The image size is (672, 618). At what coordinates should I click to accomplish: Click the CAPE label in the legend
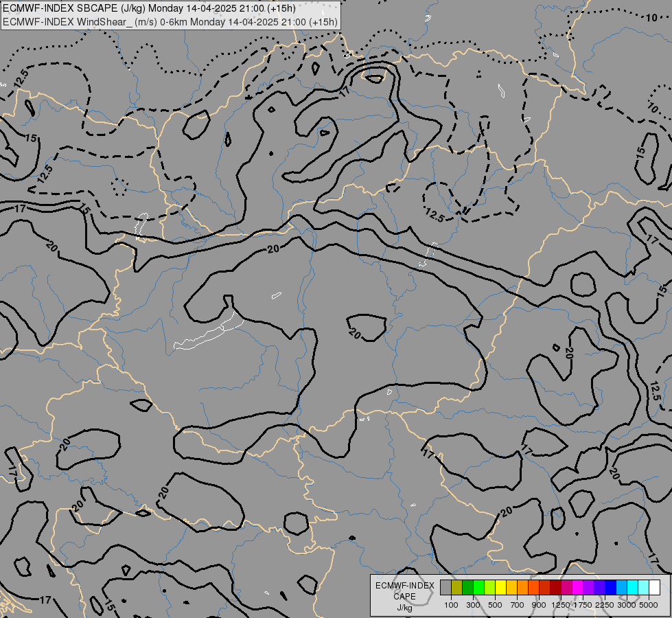pyautogui.click(x=404, y=597)
